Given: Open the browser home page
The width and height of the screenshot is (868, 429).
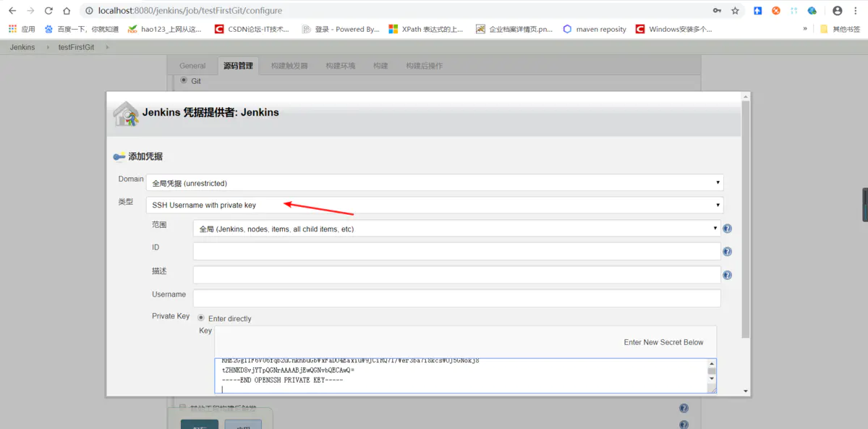Looking at the screenshot, I should (x=67, y=11).
